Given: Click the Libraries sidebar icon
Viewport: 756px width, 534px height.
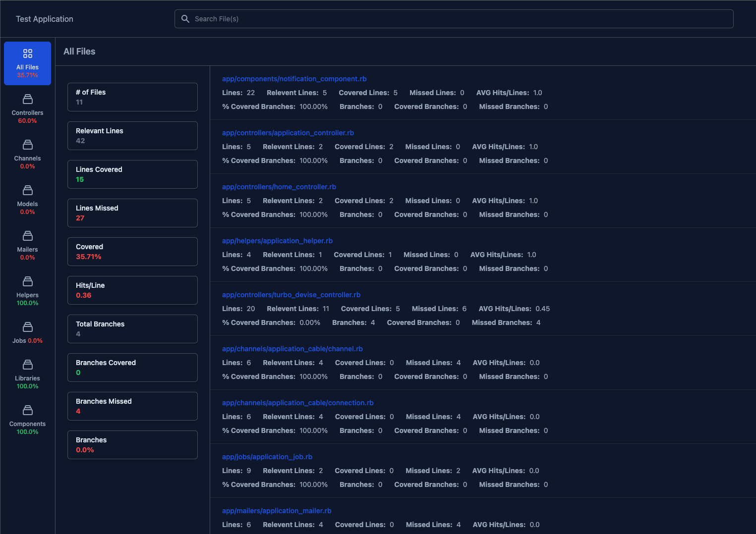Looking at the screenshot, I should 28,365.
